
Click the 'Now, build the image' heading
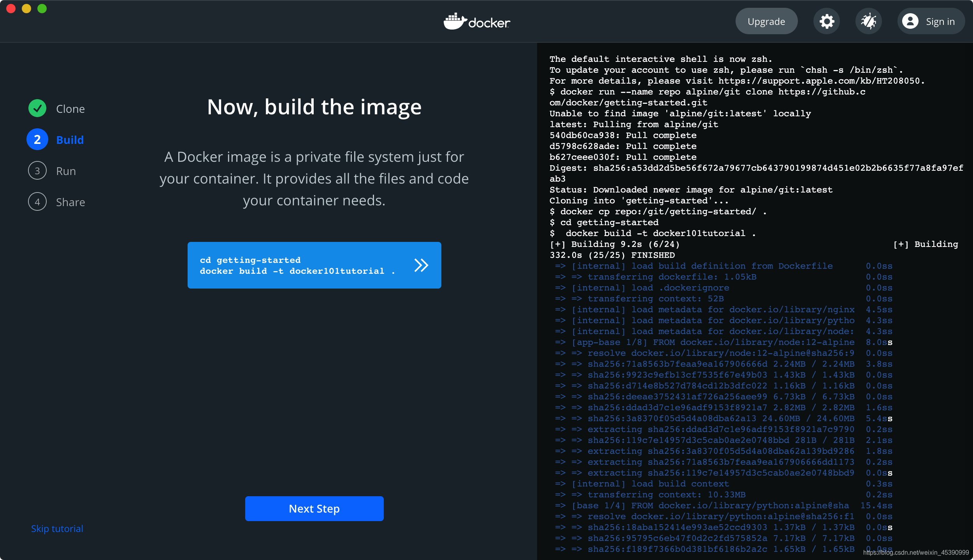[314, 107]
